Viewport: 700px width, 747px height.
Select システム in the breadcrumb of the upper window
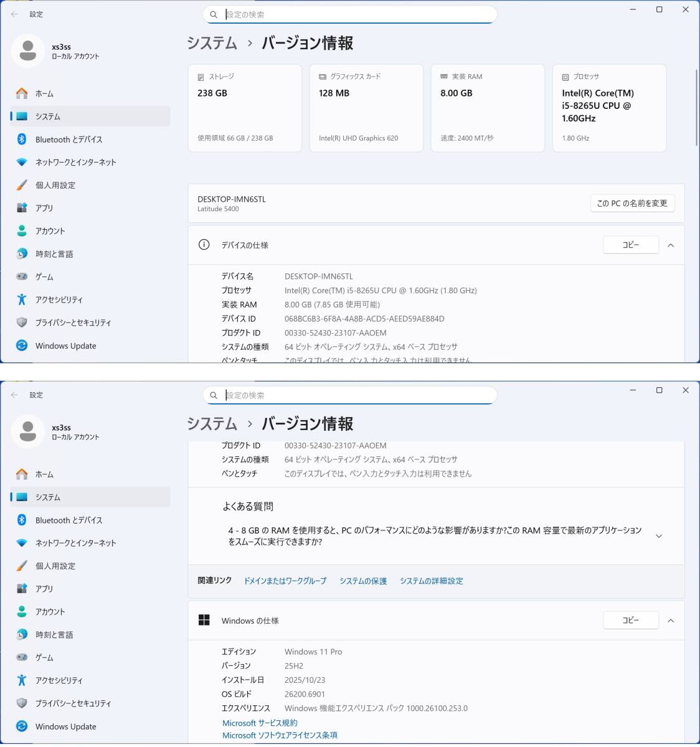pyautogui.click(x=212, y=43)
